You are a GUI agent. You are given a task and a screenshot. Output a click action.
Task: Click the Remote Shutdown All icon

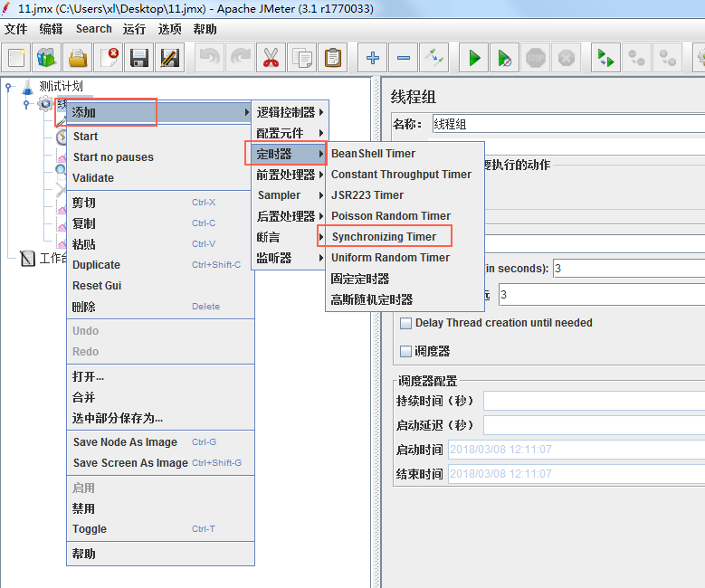tap(668, 58)
